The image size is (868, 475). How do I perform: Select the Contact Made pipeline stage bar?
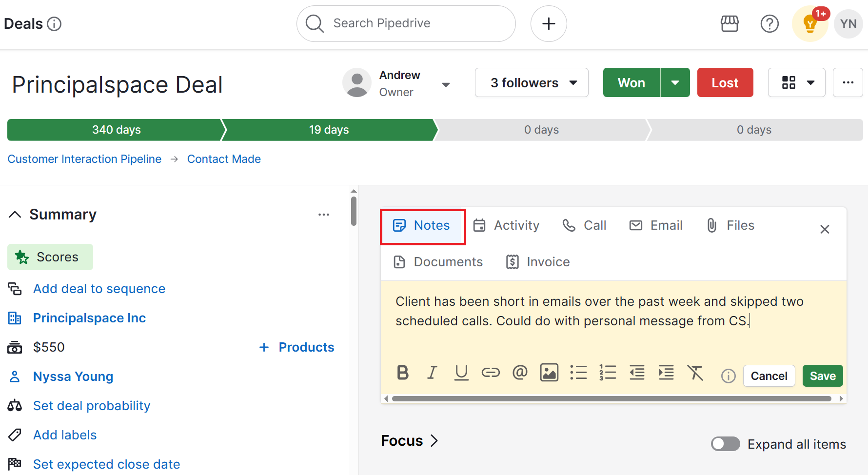click(x=329, y=130)
